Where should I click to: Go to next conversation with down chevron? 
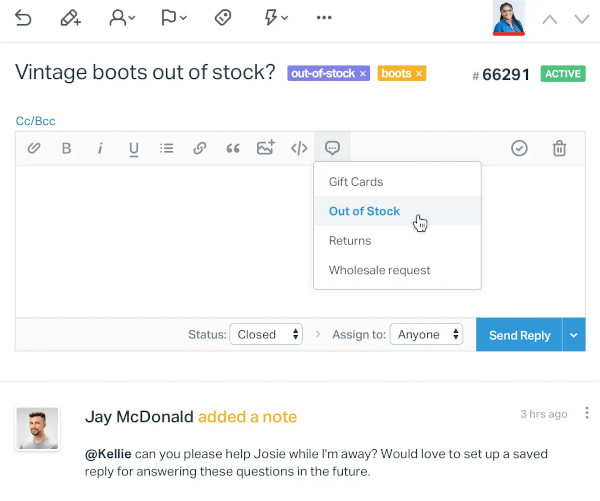[x=582, y=19]
